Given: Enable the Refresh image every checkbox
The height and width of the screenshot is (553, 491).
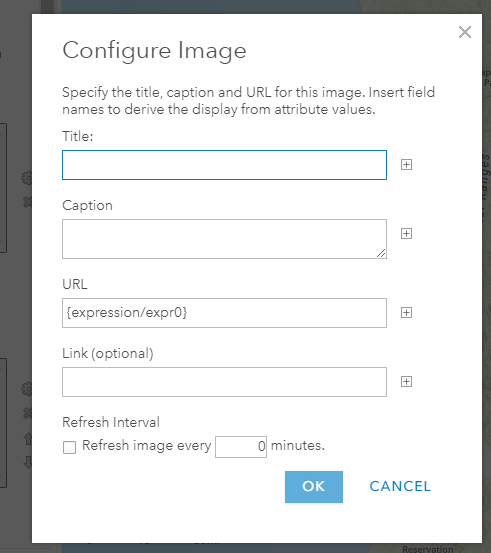Looking at the screenshot, I should coord(69,447).
